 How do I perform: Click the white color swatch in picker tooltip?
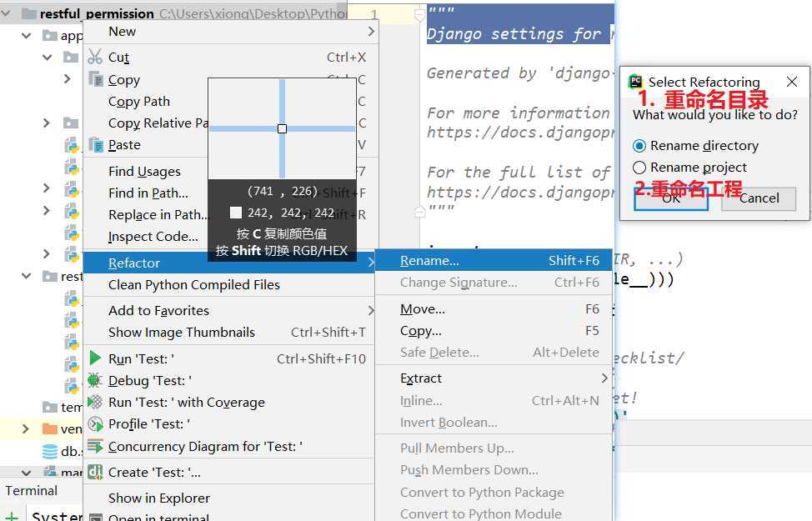pos(236,213)
